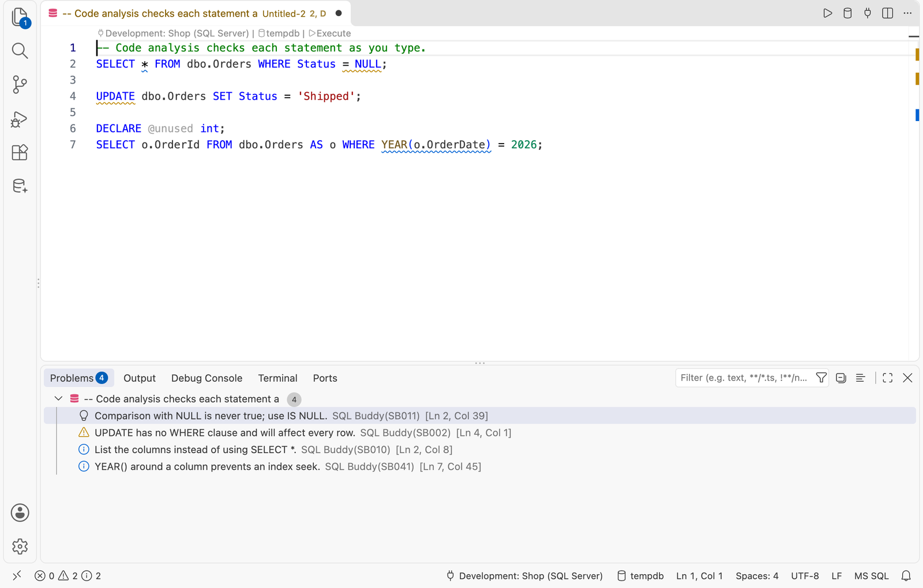Open the Accounts icon in activity bar
This screenshot has height=588, width=923.
tap(20, 512)
